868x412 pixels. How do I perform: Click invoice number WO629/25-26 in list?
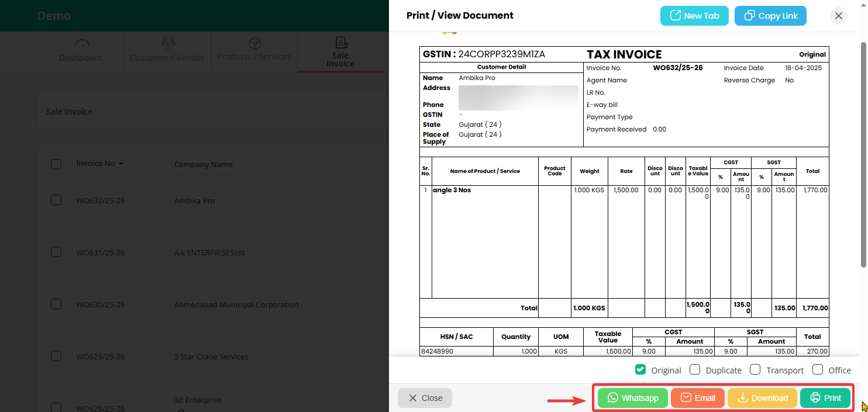[101, 356]
